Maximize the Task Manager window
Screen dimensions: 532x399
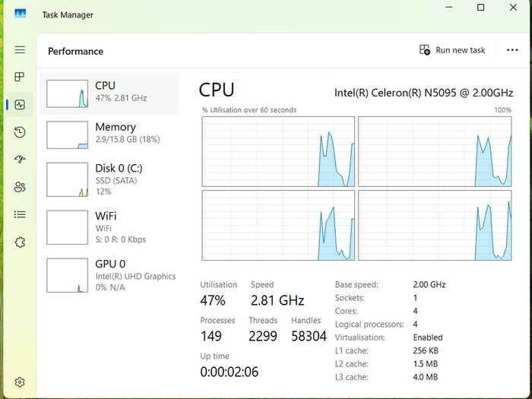point(481,7)
